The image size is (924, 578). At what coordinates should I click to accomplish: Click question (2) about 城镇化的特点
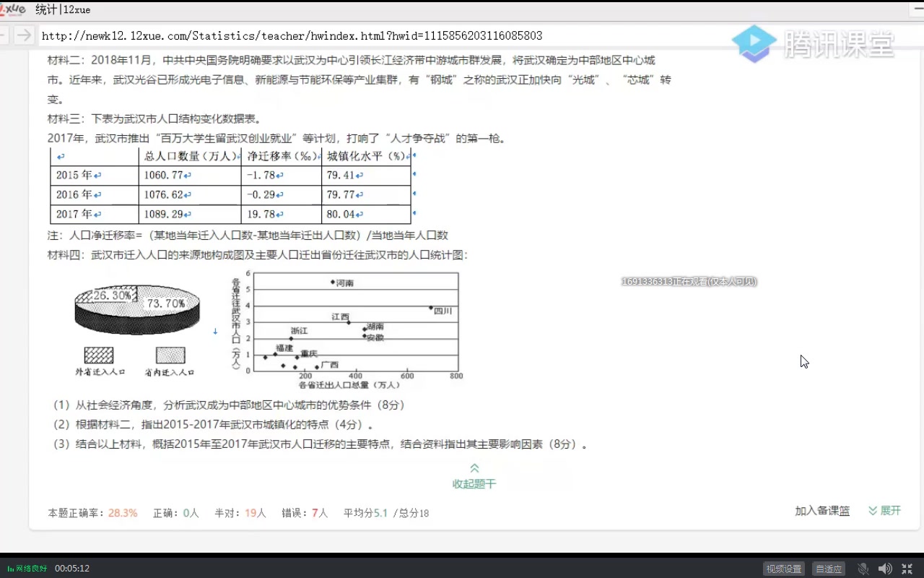pyautogui.click(x=214, y=425)
